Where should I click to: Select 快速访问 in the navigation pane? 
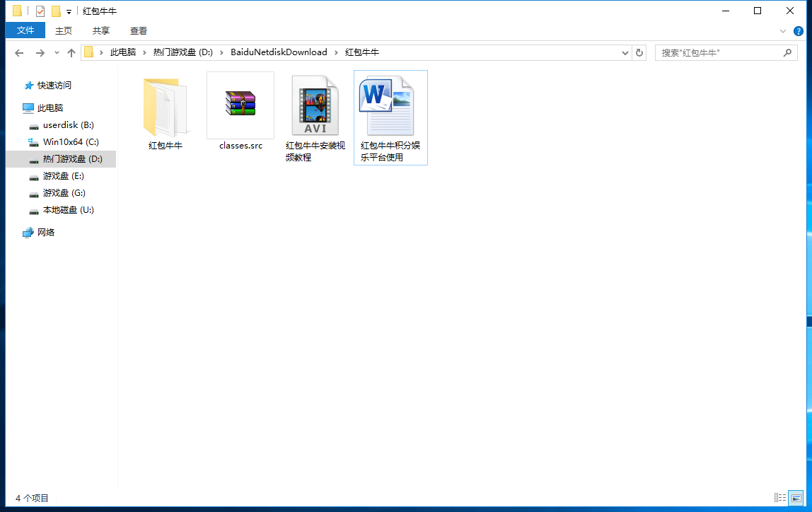click(x=54, y=86)
